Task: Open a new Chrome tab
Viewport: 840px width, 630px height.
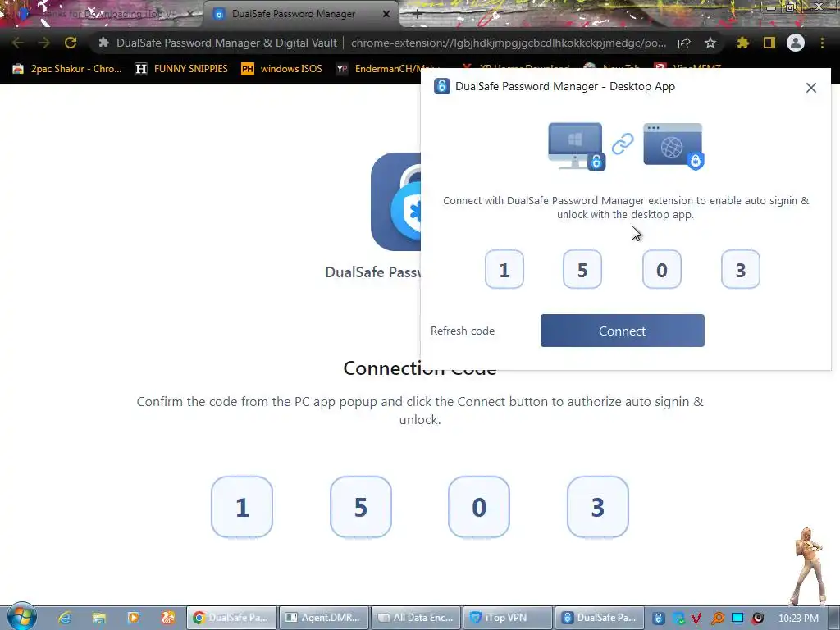Action: (418, 14)
